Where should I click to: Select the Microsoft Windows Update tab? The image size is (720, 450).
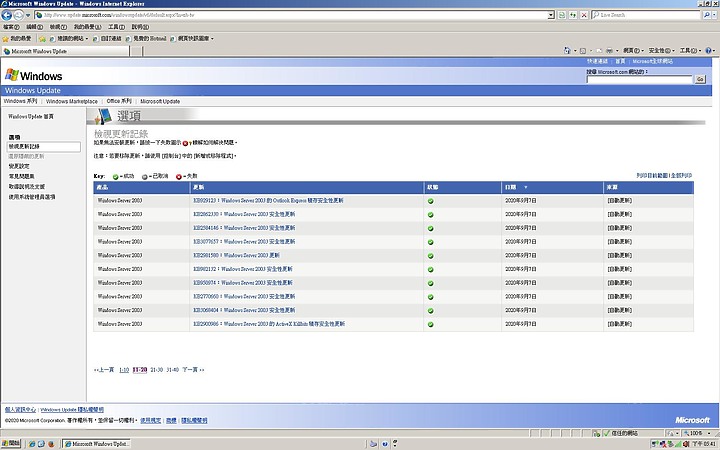pos(65,51)
